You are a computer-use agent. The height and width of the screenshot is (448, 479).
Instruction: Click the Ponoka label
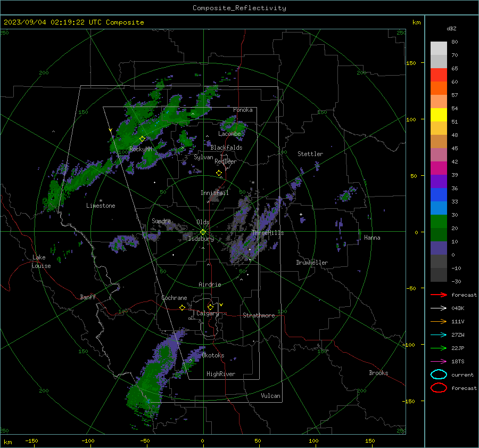243,110
